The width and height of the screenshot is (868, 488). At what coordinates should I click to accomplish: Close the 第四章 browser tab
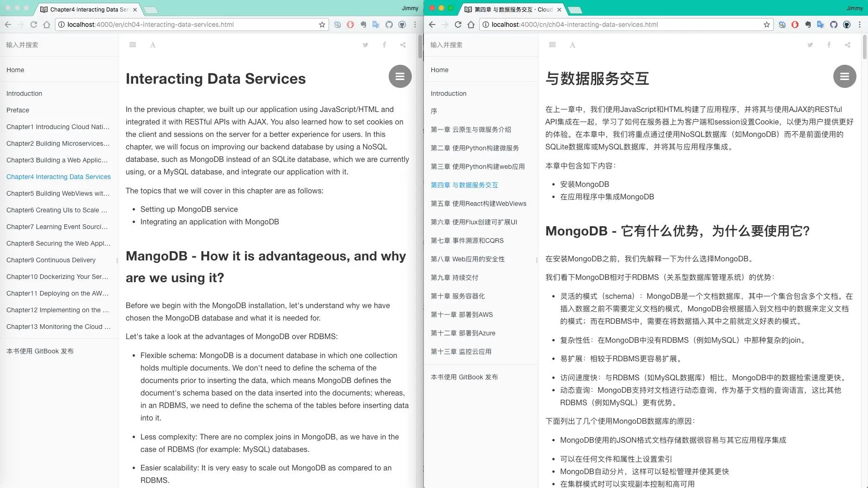tap(559, 9)
